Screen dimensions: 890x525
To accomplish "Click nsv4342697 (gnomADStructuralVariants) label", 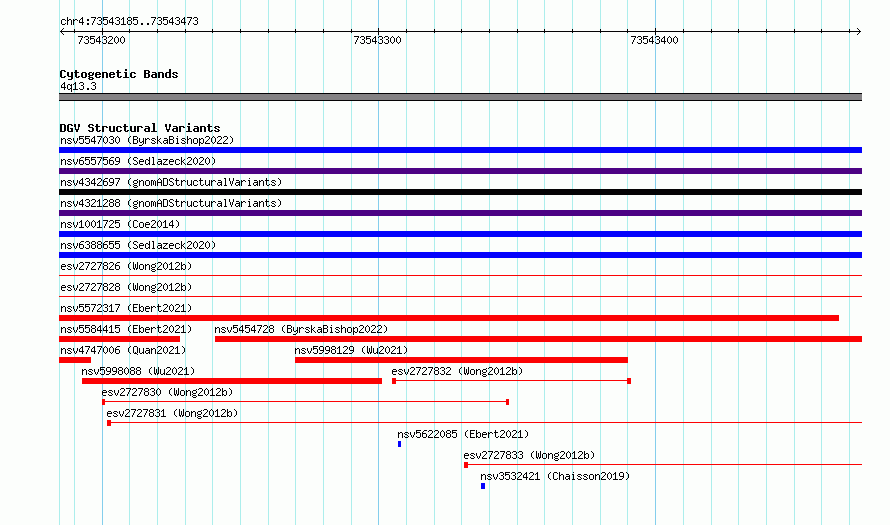I will coord(171,182).
